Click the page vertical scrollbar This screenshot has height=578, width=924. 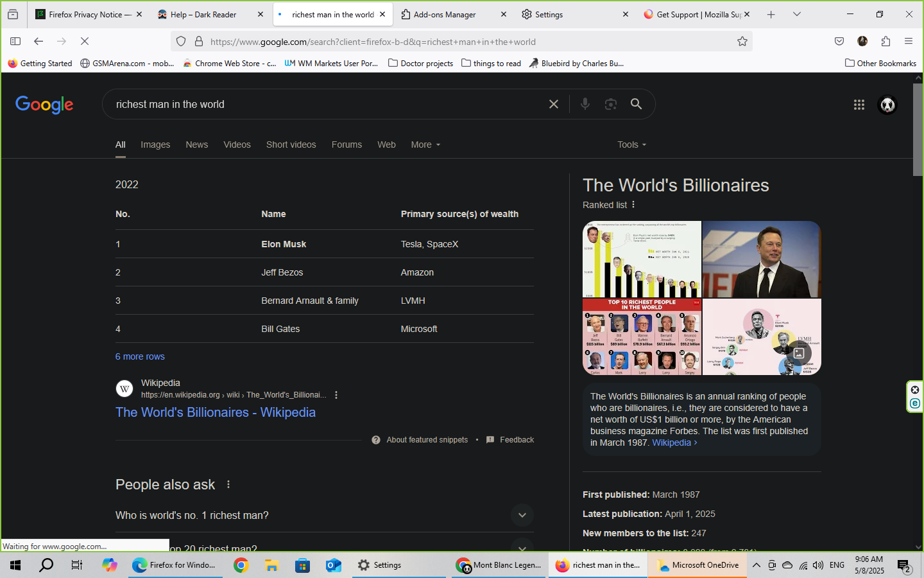coord(918,128)
